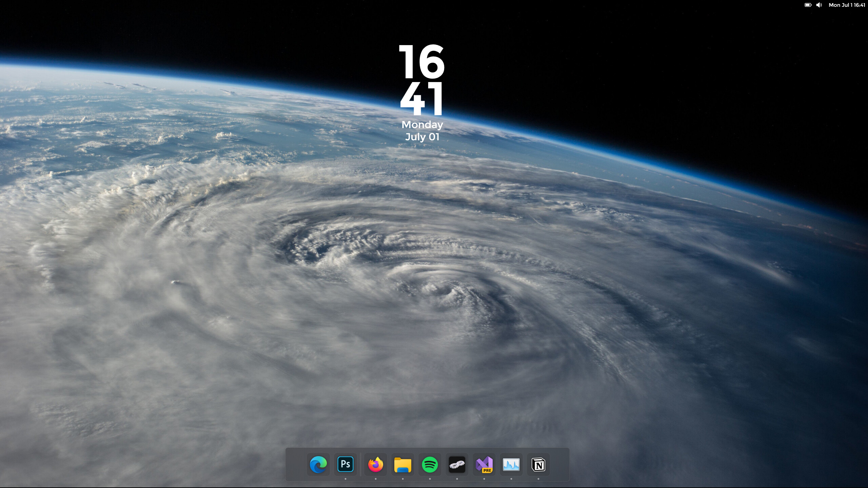868x488 pixels.
Task: Open Notion from the dock
Action: pos(538,465)
